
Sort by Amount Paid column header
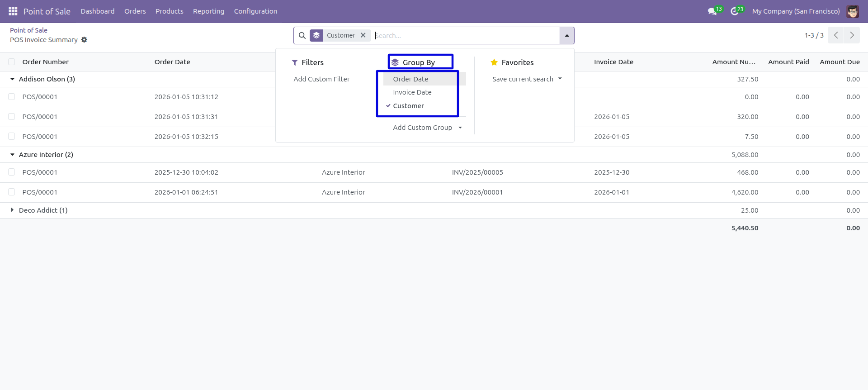788,62
